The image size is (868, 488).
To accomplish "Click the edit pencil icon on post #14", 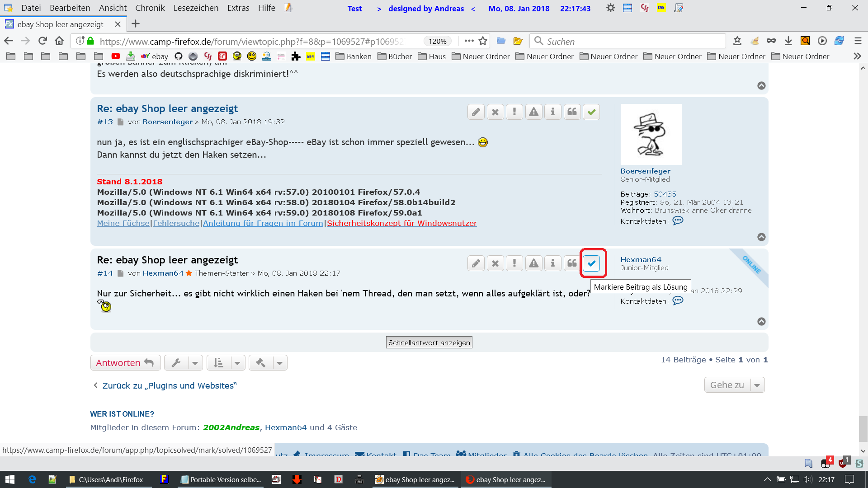I will [x=476, y=263].
